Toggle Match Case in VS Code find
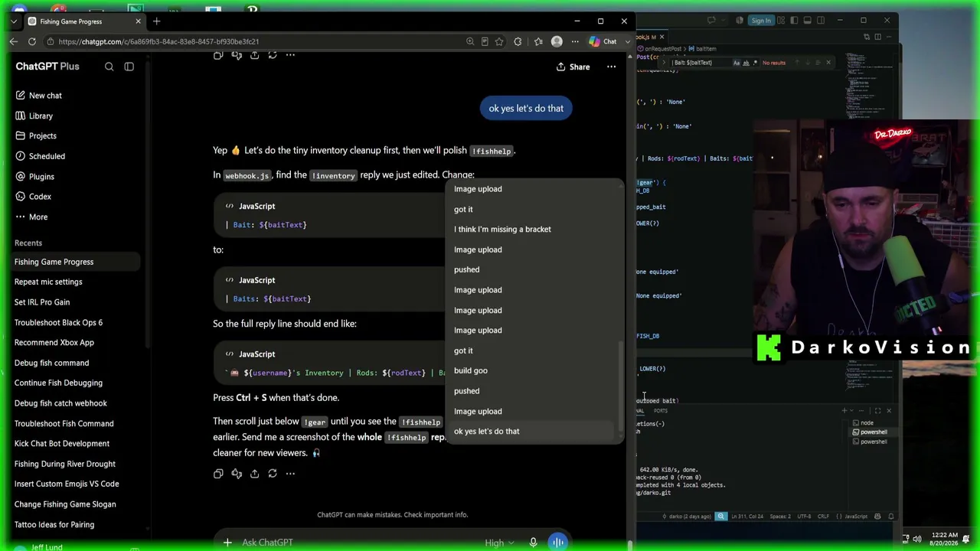The height and width of the screenshot is (551, 980). point(736,63)
